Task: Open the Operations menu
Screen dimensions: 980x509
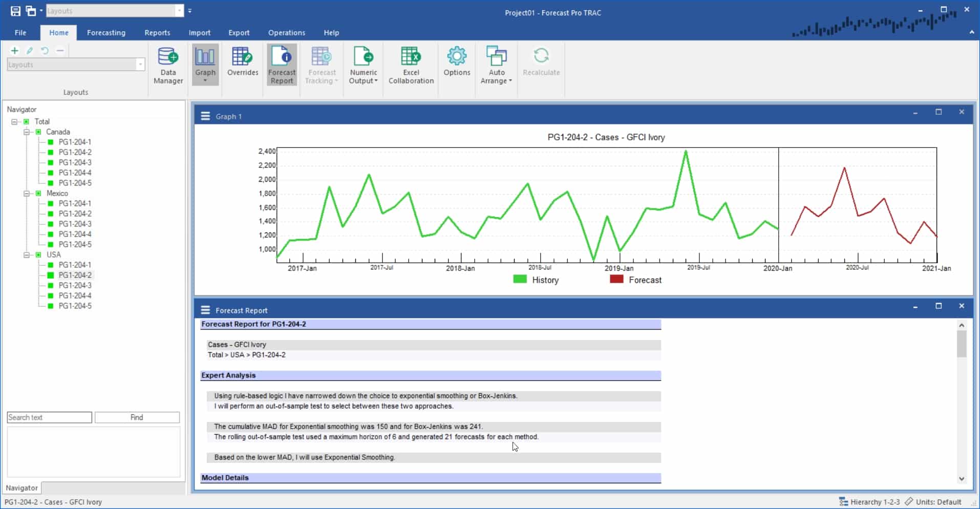Action: click(286, 32)
